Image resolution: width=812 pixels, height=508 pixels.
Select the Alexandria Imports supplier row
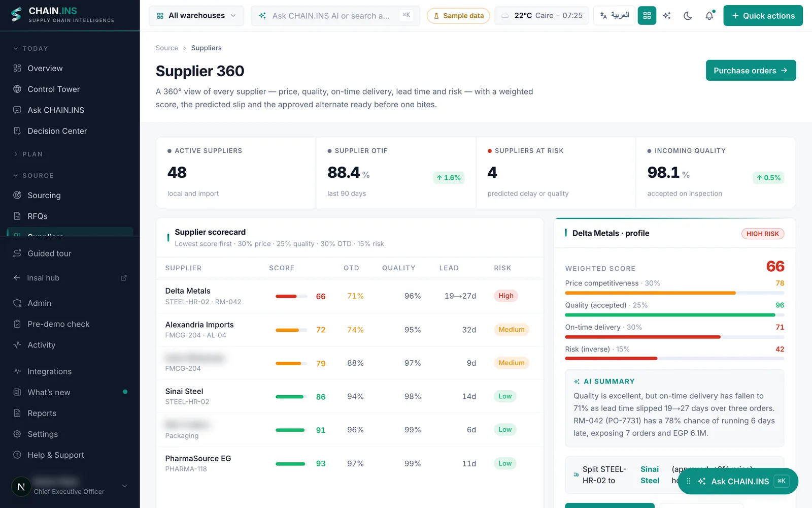click(350, 330)
